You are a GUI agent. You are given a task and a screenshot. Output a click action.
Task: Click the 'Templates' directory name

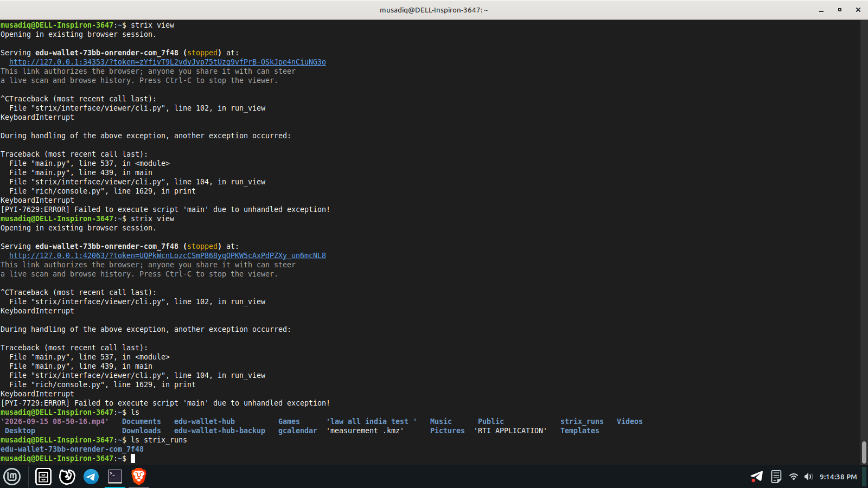[x=580, y=431]
